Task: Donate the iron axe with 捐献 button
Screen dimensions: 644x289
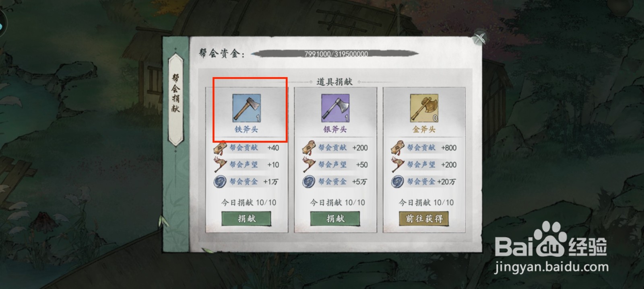Action: (246, 219)
